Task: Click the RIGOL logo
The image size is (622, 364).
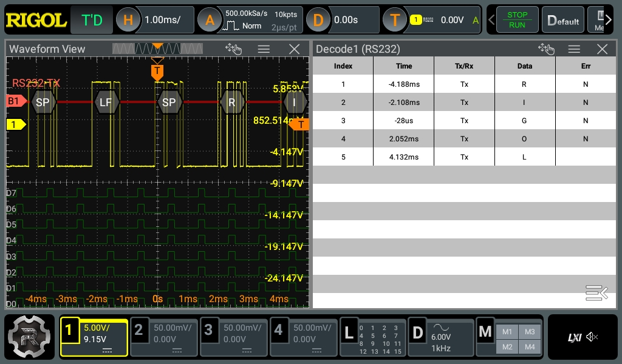Action: [x=36, y=20]
